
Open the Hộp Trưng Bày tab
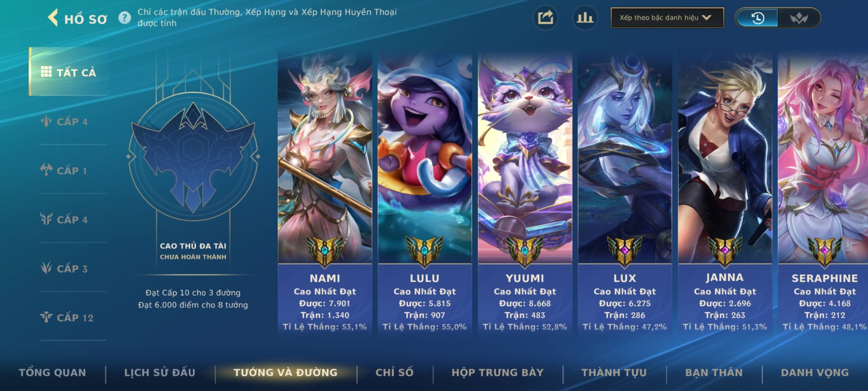[x=498, y=373]
